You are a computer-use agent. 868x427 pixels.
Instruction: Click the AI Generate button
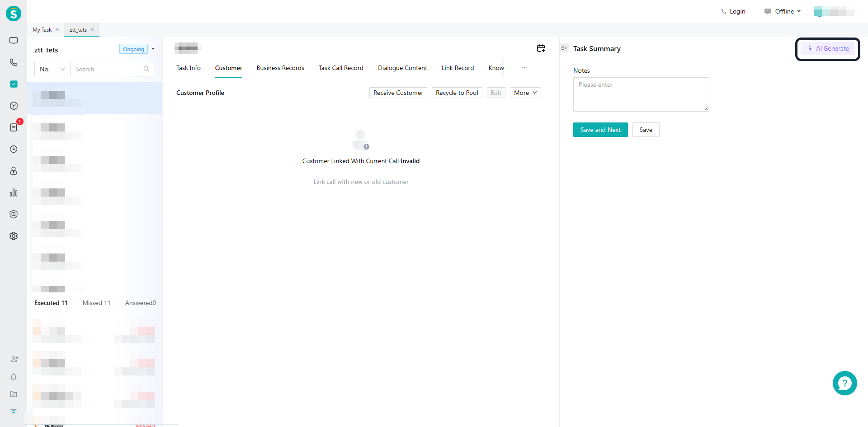828,48
